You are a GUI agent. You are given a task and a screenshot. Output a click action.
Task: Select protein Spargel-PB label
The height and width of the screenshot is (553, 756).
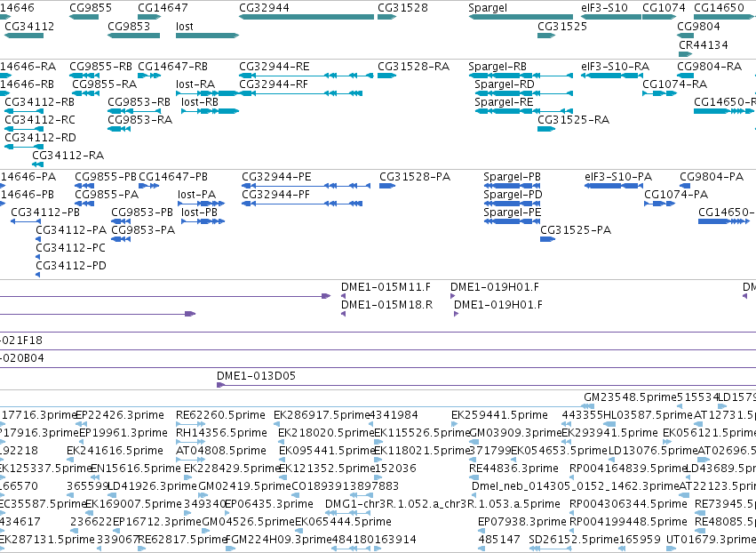pyautogui.click(x=512, y=177)
